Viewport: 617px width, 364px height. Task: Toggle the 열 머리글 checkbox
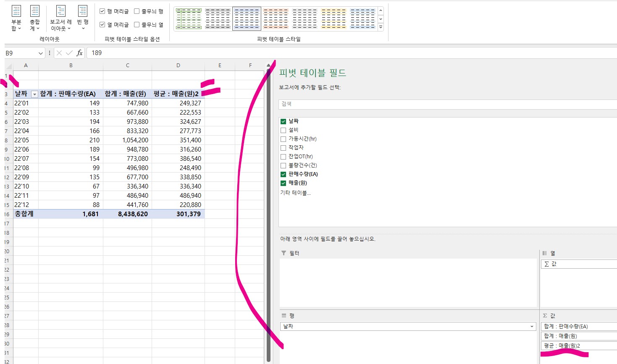coord(102,25)
